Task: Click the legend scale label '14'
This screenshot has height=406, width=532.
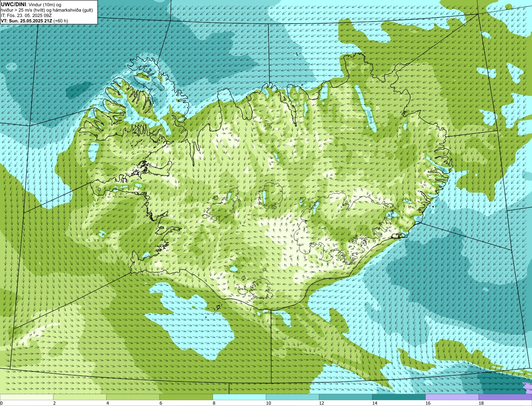Action: (375, 403)
